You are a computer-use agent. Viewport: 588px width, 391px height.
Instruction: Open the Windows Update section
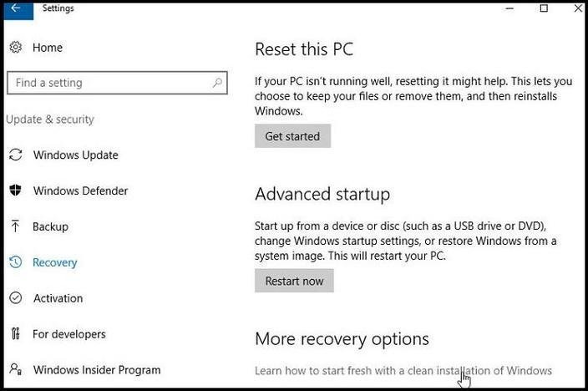click(x=75, y=155)
